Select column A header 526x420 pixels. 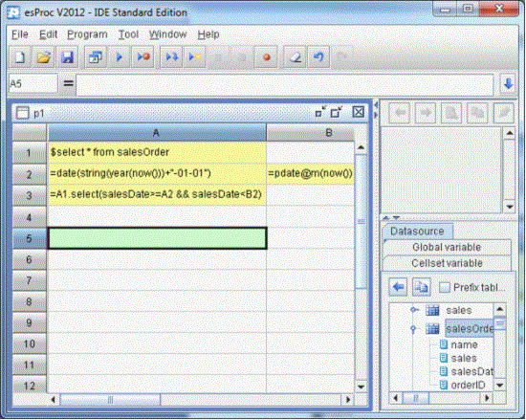[x=157, y=133]
